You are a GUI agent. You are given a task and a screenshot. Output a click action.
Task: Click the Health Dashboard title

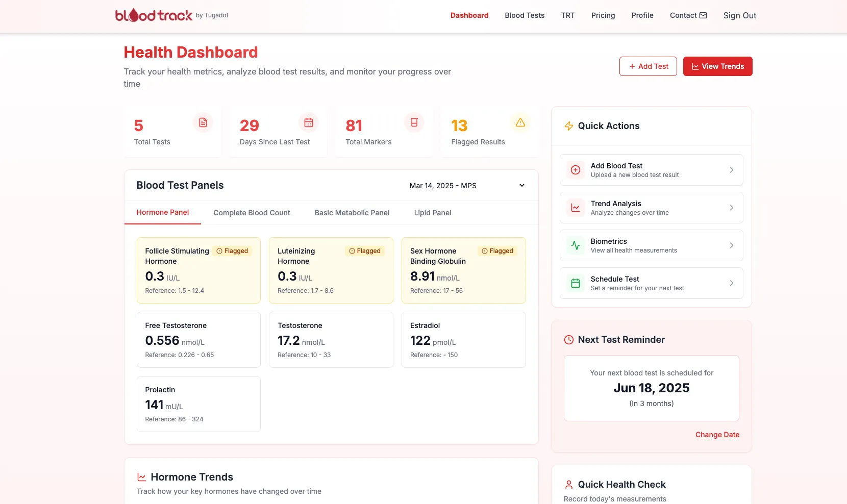(191, 52)
